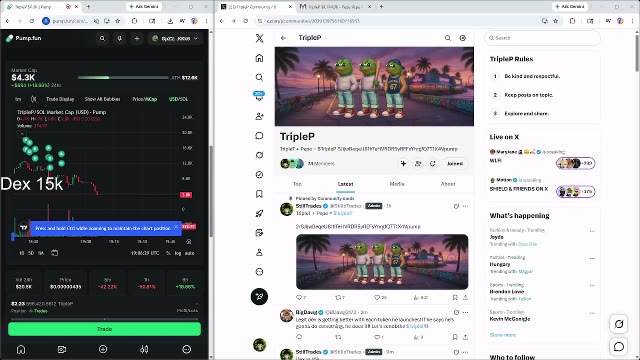The width and height of the screenshot is (640, 360).
Task: Open Bookmarks in X sidebar
Action: (259, 194)
